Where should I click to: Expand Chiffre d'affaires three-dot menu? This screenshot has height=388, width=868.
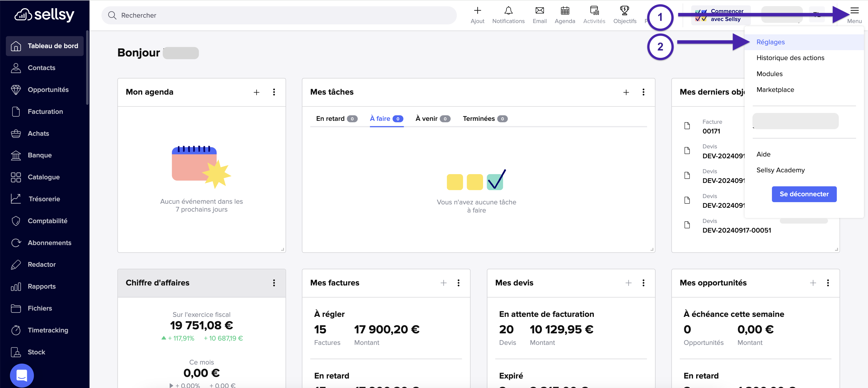click(274, 283)
